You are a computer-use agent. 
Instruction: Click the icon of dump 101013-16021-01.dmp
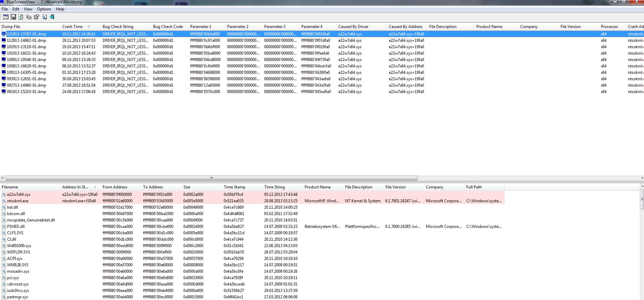(x=4, y=53)
